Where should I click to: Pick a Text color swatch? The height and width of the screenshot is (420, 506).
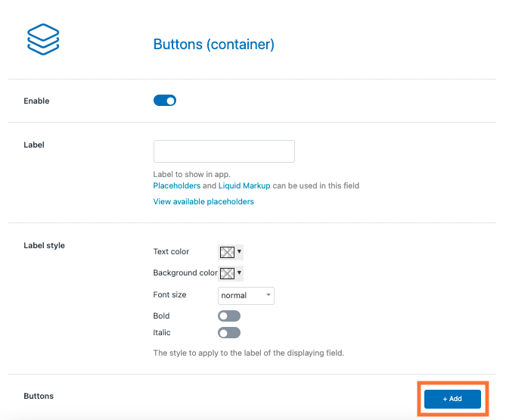227,252
